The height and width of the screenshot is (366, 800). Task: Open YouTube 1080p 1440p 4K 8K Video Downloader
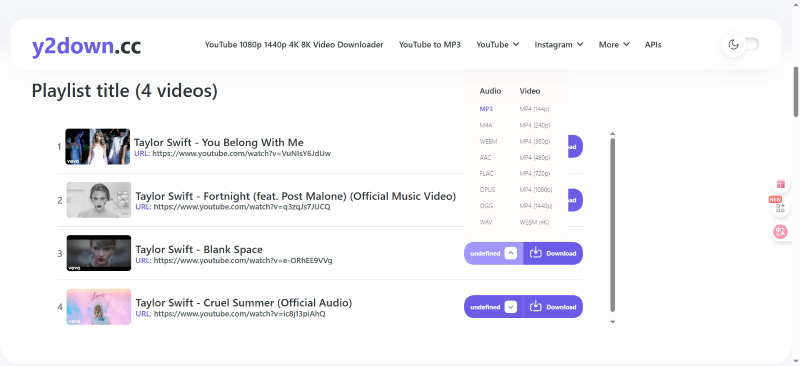pos(294,44)
